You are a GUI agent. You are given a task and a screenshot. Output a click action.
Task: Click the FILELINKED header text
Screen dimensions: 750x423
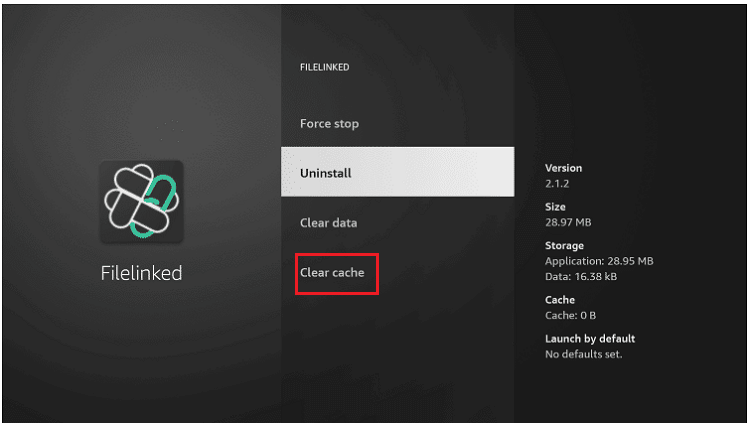pos(324,67)
